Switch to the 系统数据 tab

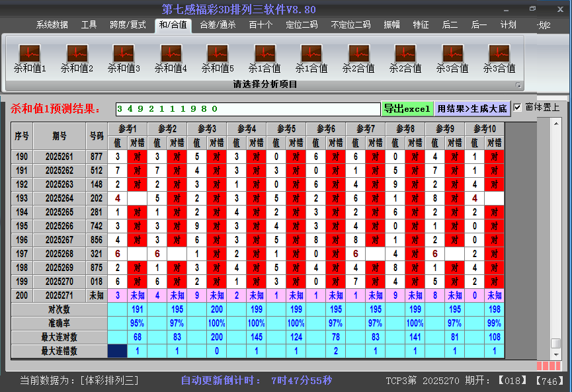point(52,25)
